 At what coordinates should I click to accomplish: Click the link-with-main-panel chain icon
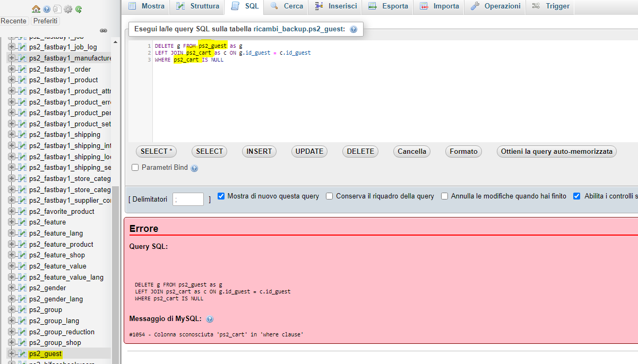104,31
